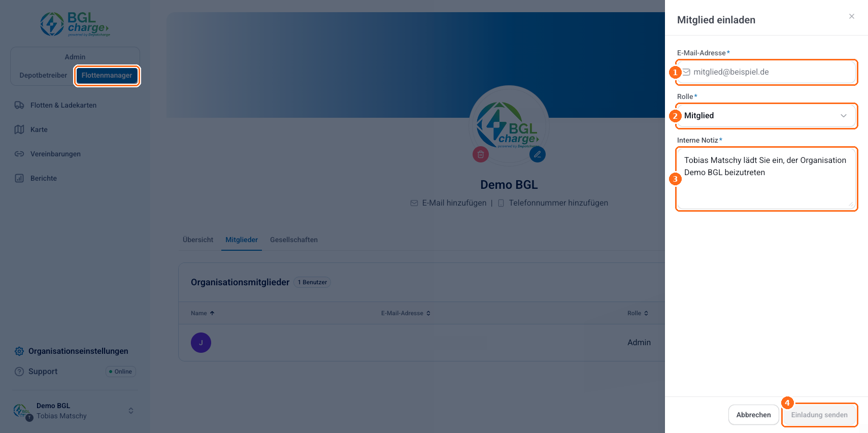
Task: Open the Gesellschaften tab
Action: click(294, 240)
